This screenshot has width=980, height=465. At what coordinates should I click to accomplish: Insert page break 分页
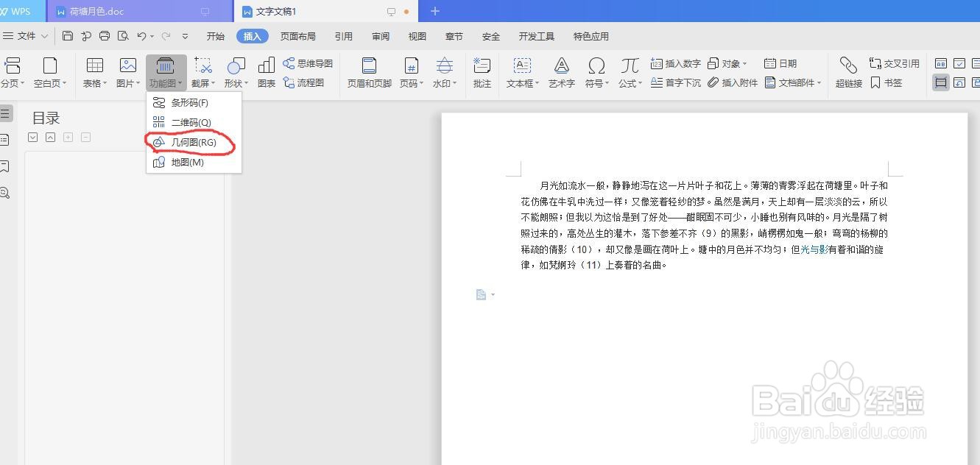[13, 73]
